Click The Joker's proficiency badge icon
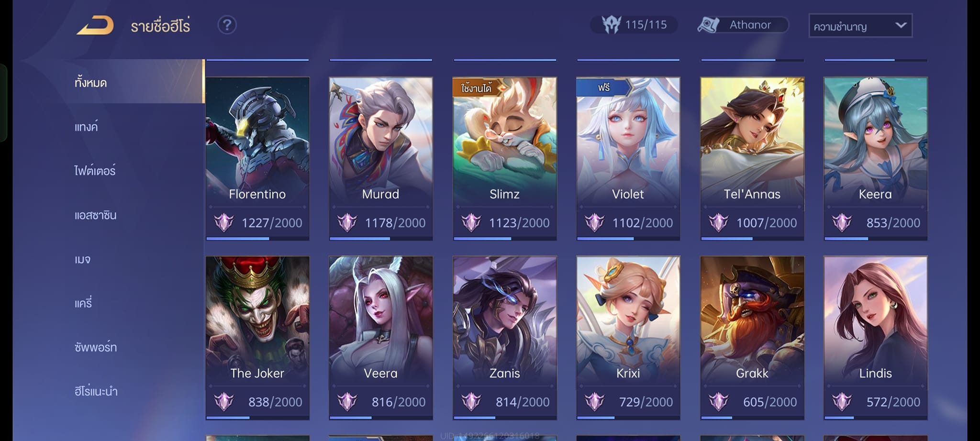 coord(223,402)
